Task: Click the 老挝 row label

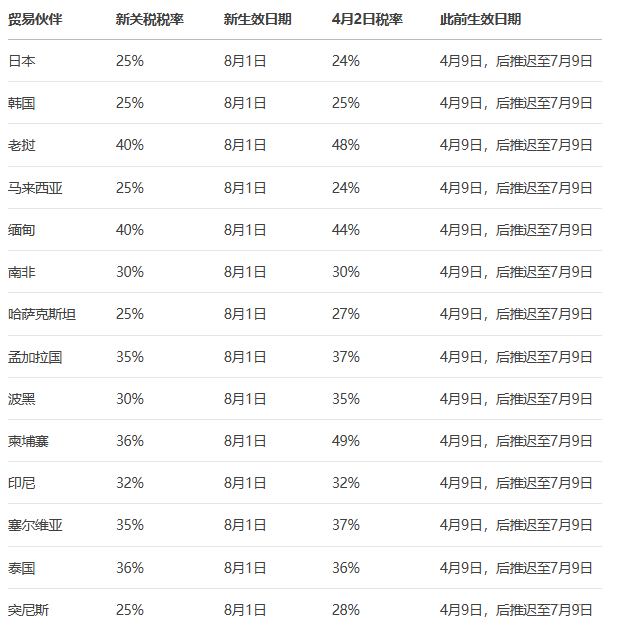Action: 22,145
